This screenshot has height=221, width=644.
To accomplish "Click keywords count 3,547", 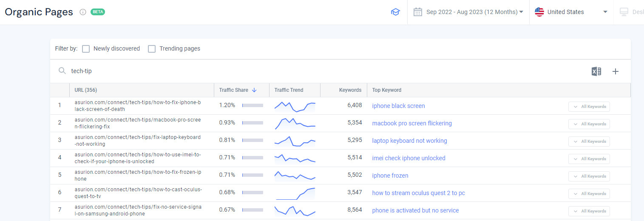I will pos(355,193).
